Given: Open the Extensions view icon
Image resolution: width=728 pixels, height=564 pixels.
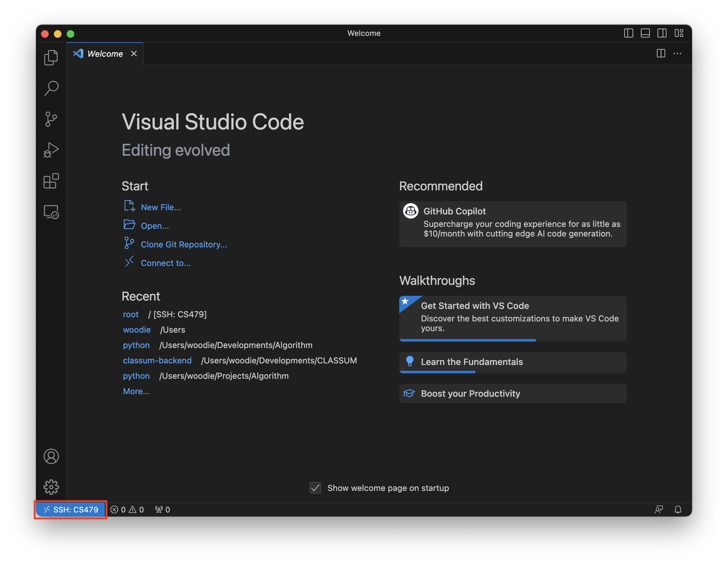Looking at the screenshot, I should click(x=51, y=181).
